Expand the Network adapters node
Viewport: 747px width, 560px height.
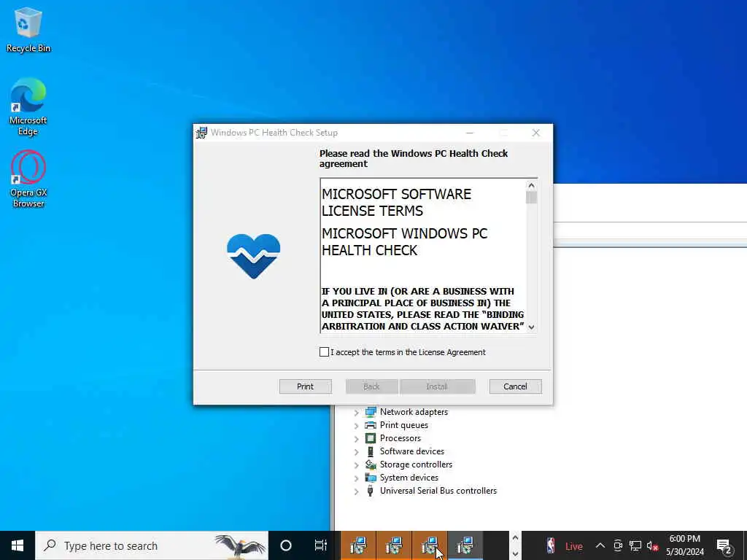point(356,413)
